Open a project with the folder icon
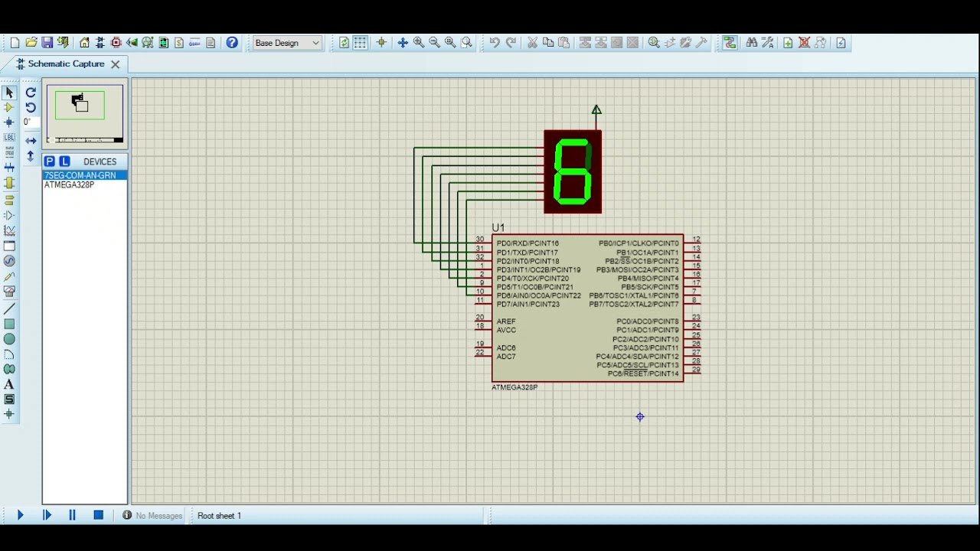This screenshot has width=980, height=551. coord(31,43)
